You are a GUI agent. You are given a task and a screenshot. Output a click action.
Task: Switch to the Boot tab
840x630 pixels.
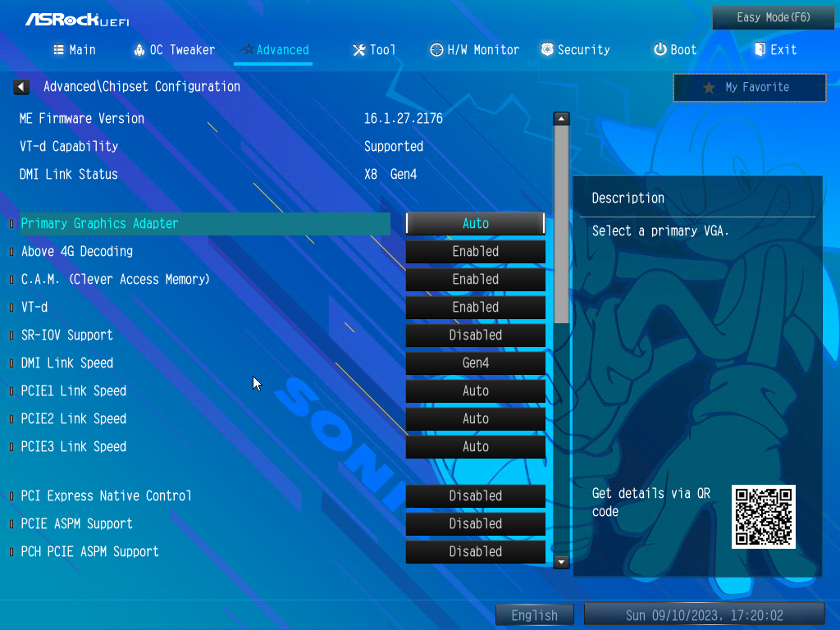point(675,50)
